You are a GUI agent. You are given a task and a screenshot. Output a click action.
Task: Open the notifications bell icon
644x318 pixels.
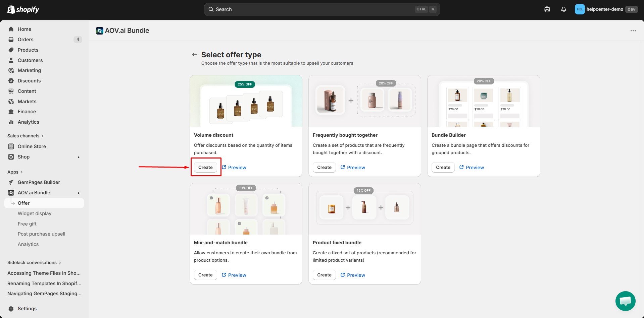[x=563, y=9]
